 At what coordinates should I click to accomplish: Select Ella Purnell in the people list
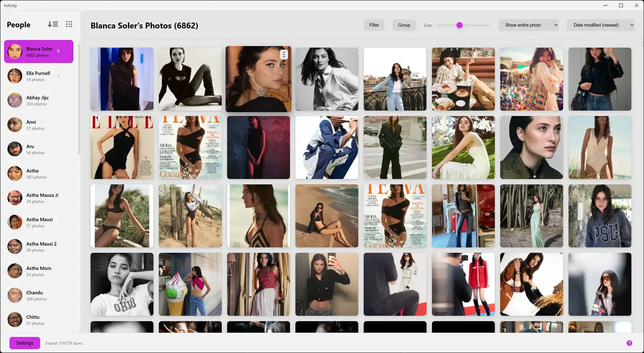coord(39,76)
